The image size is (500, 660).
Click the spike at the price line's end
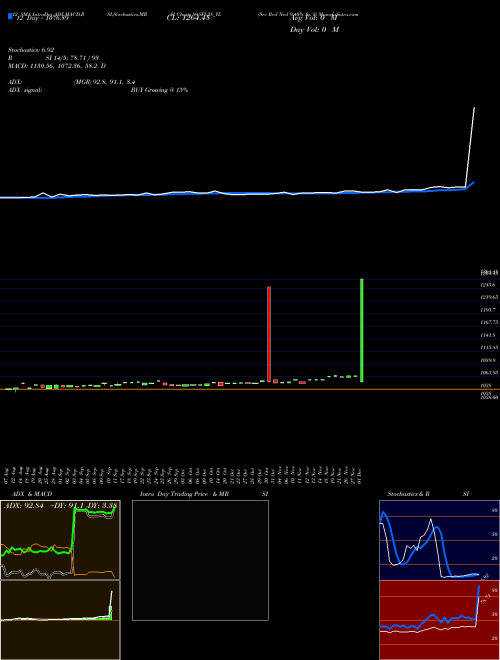[470, 147]
